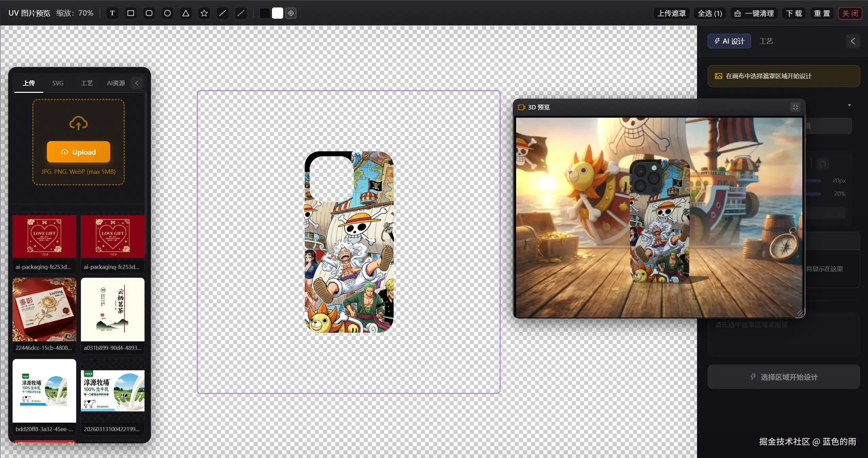The height and width of the screenshot is (458, 868).
Task: Open the AI资源 tab
Action: click(116, 83)
